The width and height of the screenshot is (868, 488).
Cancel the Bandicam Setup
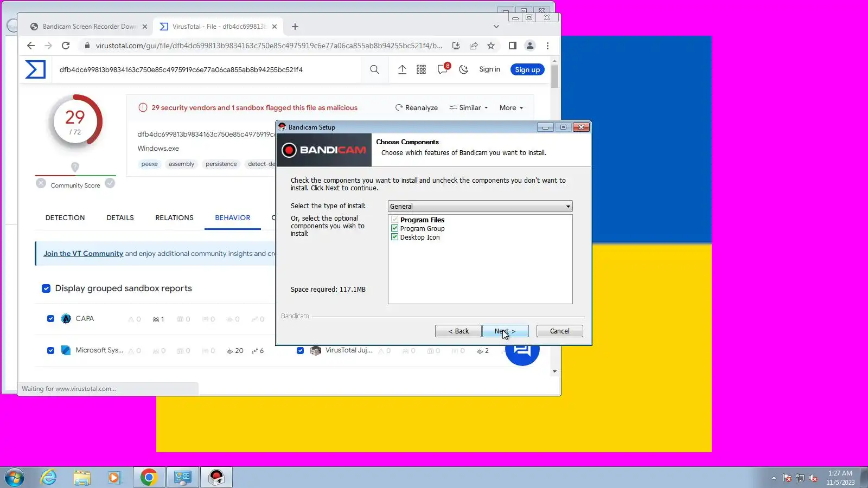559,331
